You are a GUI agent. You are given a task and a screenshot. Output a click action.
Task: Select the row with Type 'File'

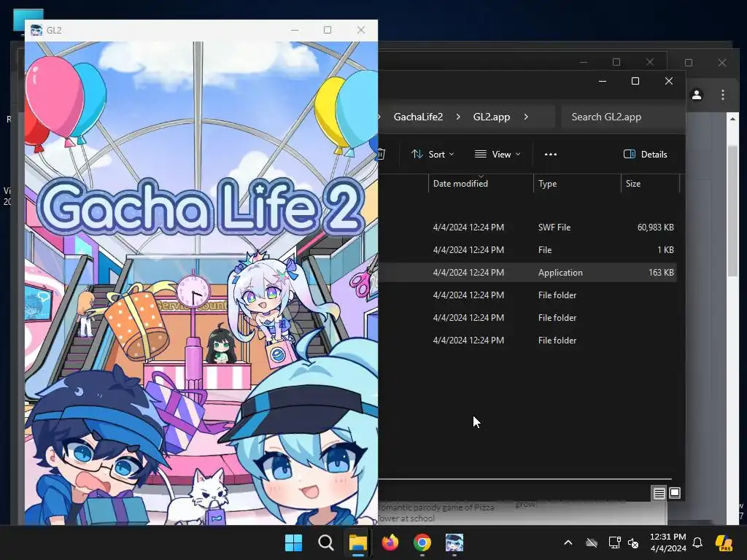527,249
